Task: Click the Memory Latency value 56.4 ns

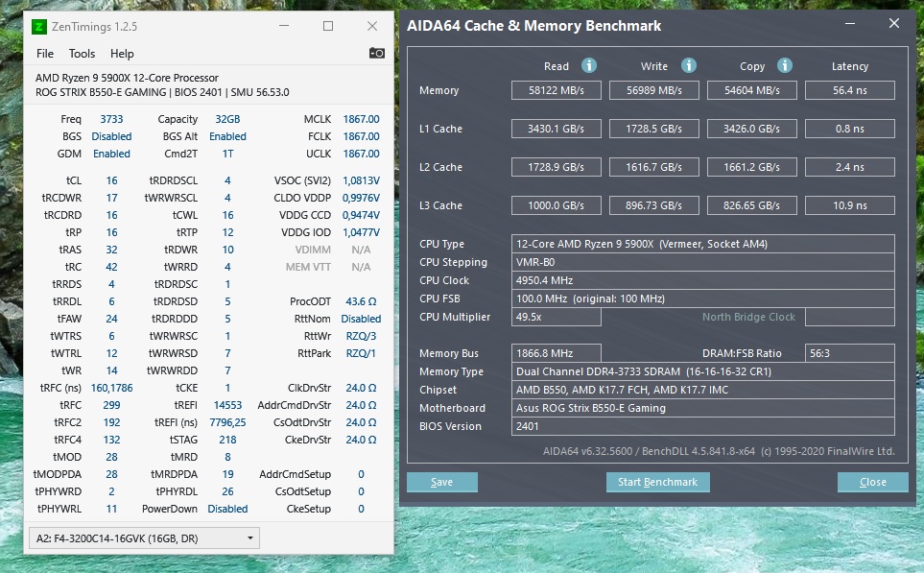Action: pyautogui.click(x=850, y=90)
